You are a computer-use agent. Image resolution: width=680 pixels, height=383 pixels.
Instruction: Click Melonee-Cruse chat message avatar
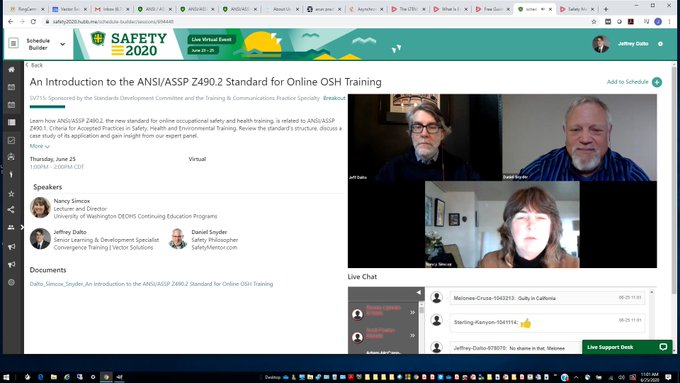click(x=437, y=298)
